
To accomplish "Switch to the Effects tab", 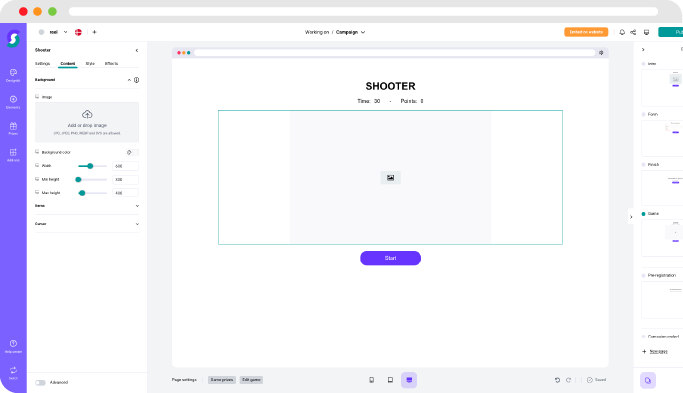I will click(111, 64).
